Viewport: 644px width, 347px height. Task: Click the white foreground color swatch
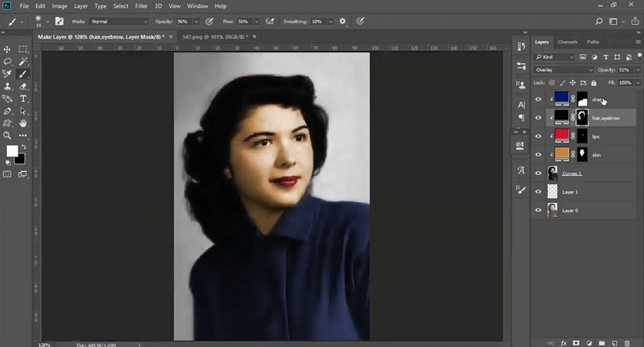click(12, 151)
